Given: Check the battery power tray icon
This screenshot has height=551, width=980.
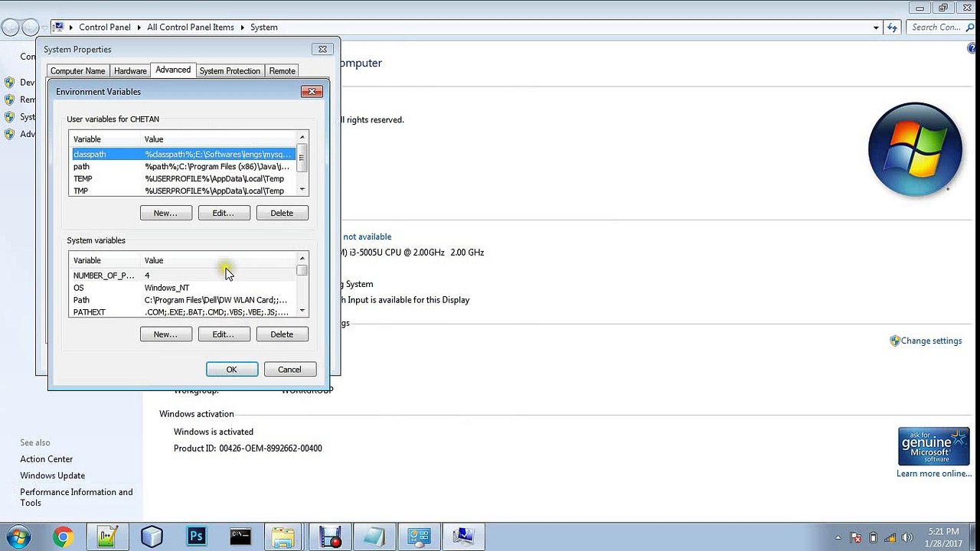Looking at the screenshot, I should tap(873, 538).
